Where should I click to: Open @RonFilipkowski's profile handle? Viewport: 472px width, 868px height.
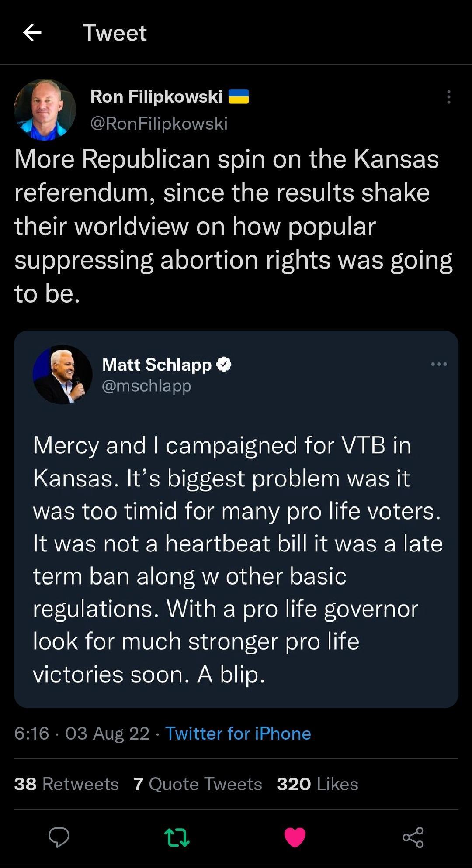(159, 124)
